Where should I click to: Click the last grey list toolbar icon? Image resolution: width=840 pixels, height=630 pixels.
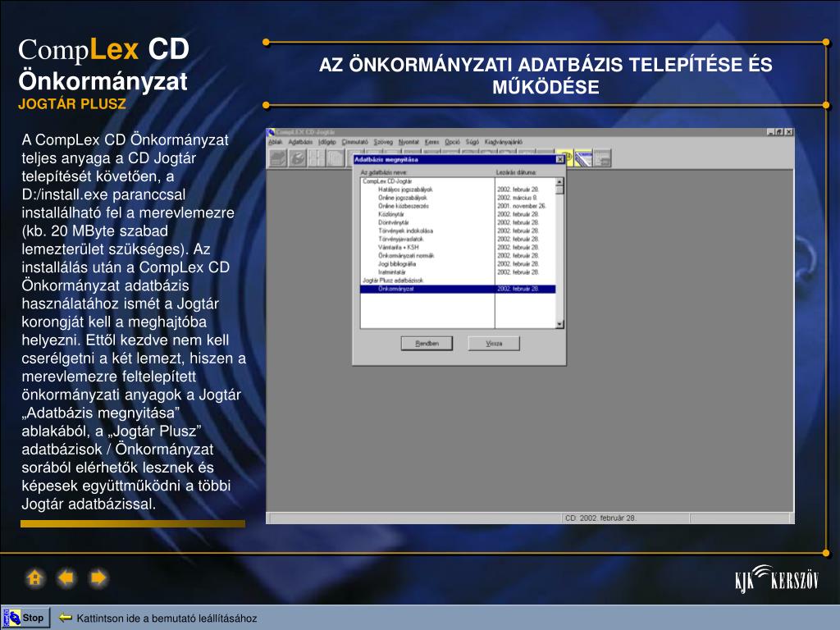(602, 158)
